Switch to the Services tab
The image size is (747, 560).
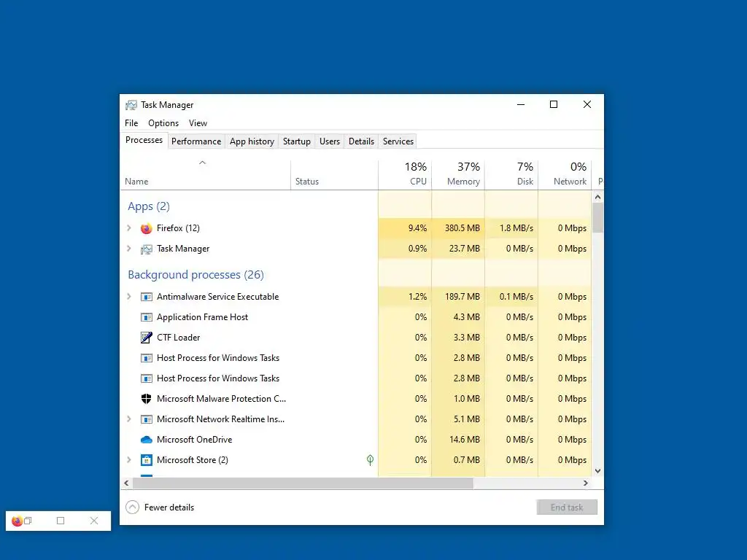[x=398, y=141]
